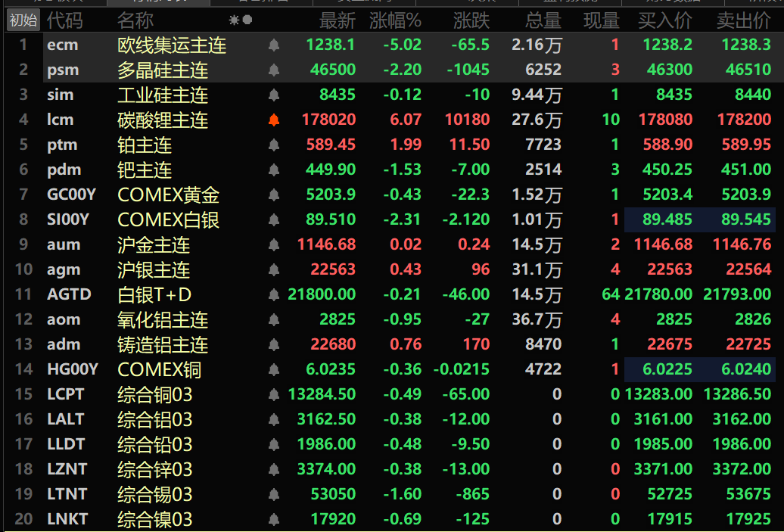Click the latest price 5203.9 for COMEX黄金
Screen dimensions: 784x532
(331, 194)
